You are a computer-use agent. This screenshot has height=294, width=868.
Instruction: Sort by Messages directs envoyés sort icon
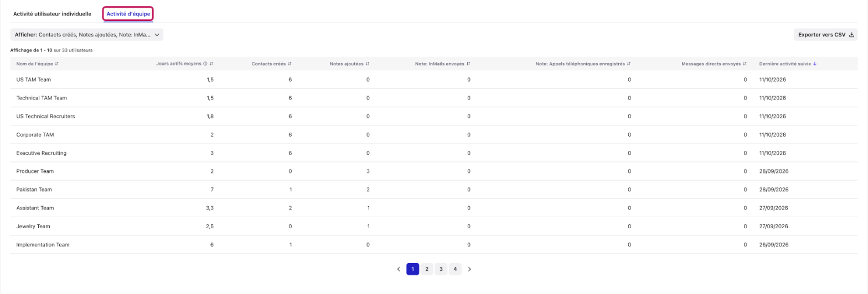click(745, 64)
